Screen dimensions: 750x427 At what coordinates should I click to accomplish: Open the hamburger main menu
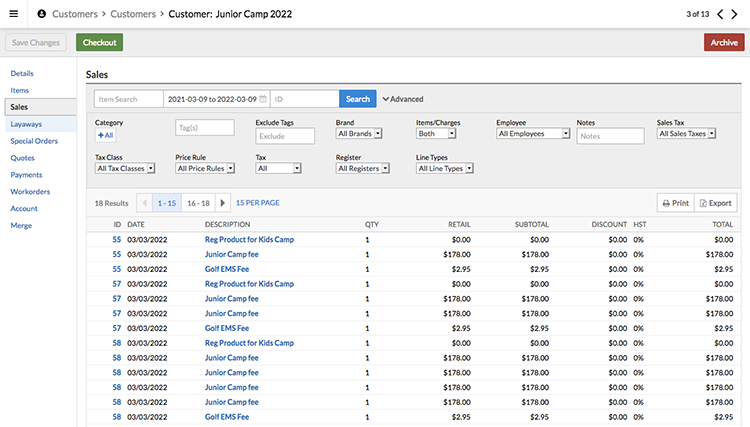(14, 14)
